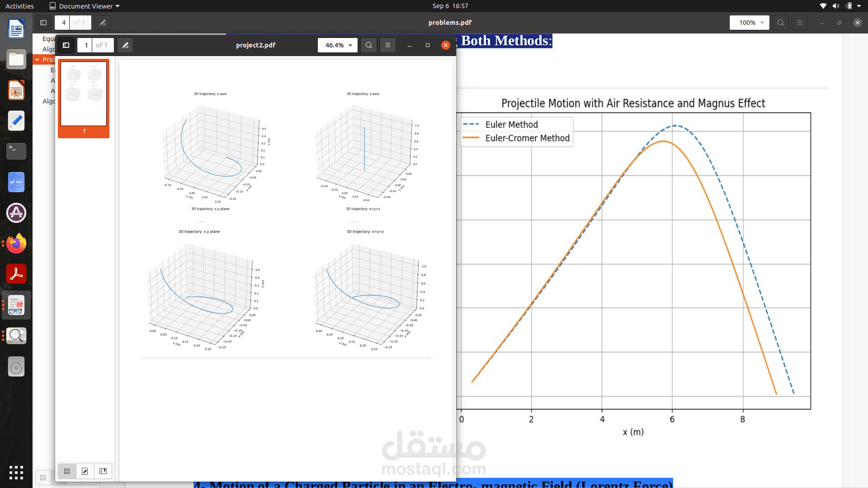Open Activities overview
The height and width of the screenshot is (488, 868).
pos(19,6)
